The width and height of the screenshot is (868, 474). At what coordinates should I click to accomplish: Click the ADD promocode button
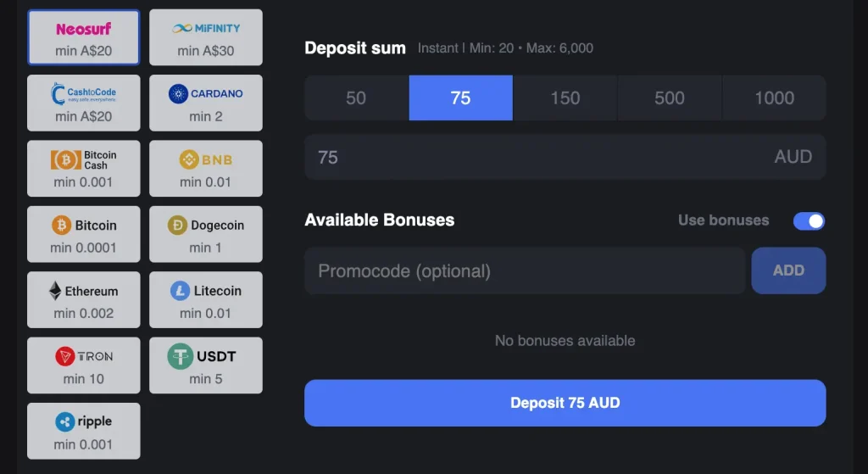[x=788, y=270]
